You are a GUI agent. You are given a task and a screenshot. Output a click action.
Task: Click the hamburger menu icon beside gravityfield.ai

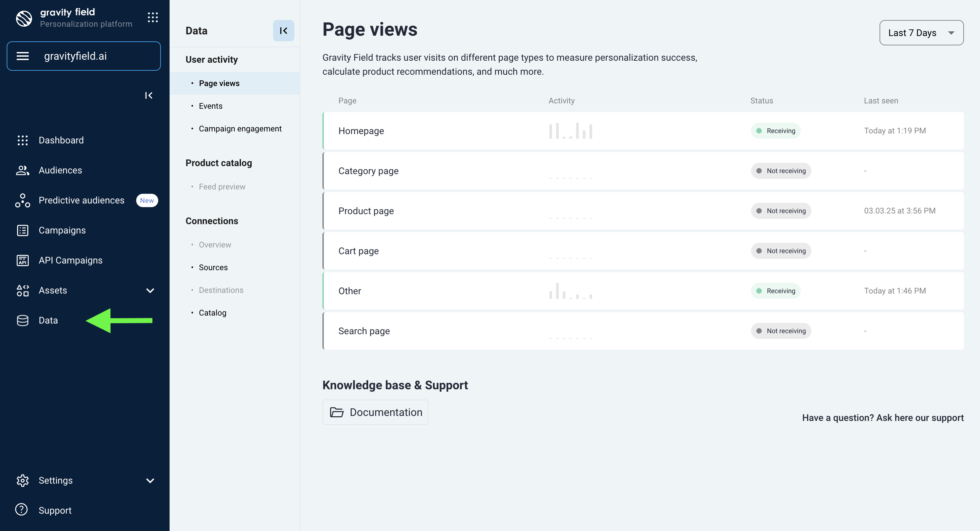[23, 56]
